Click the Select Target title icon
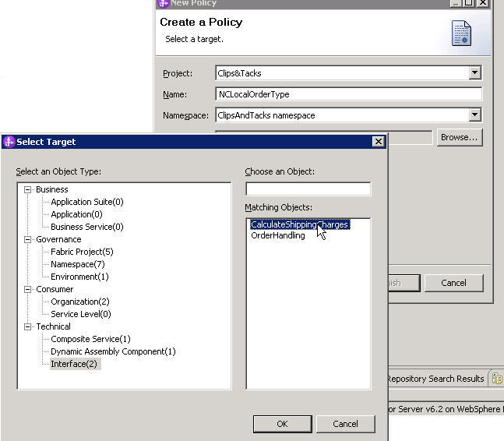The image size is (504, 441). tap(9, 142)
